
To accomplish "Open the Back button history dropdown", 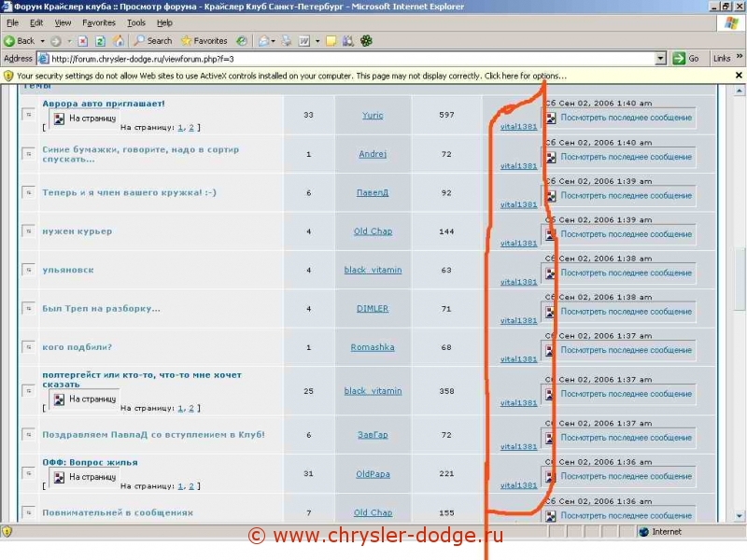I will coord(42,41).
